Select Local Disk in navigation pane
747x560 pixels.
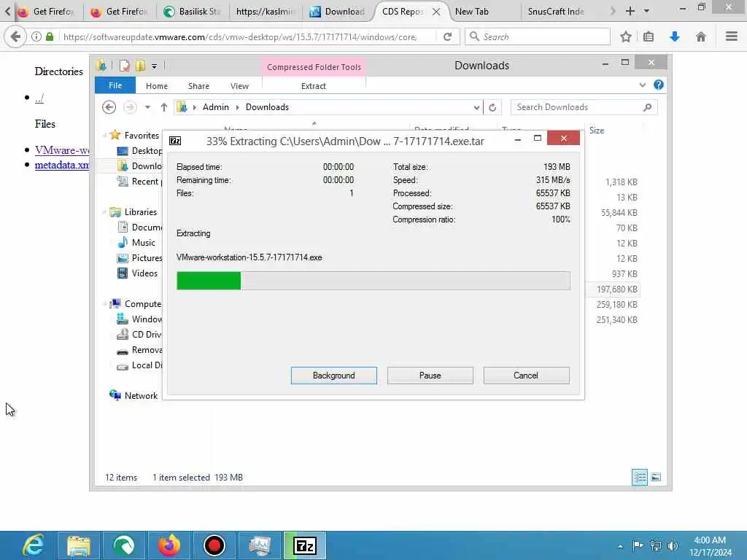coord(139,365)
